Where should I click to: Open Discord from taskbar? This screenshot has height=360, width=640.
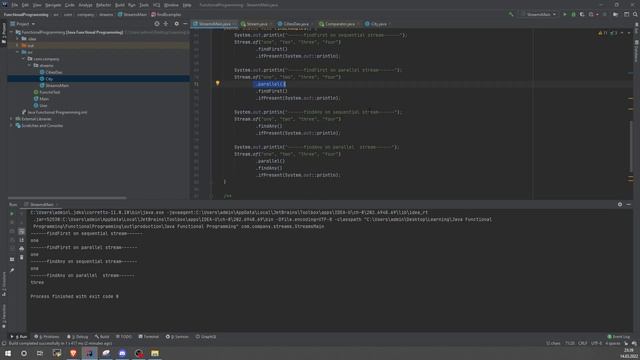(x=122, y=353)
